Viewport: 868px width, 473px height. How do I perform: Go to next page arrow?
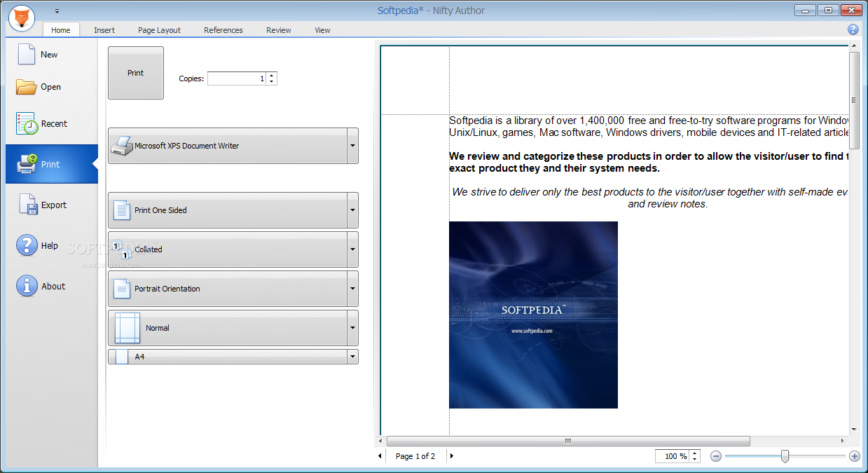click(x=451, y=456)
